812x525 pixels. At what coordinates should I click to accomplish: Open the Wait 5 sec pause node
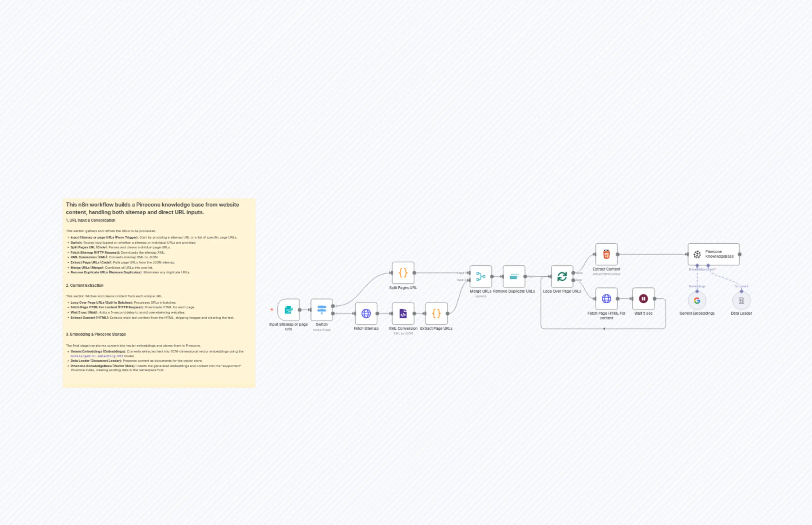point(643,298)
